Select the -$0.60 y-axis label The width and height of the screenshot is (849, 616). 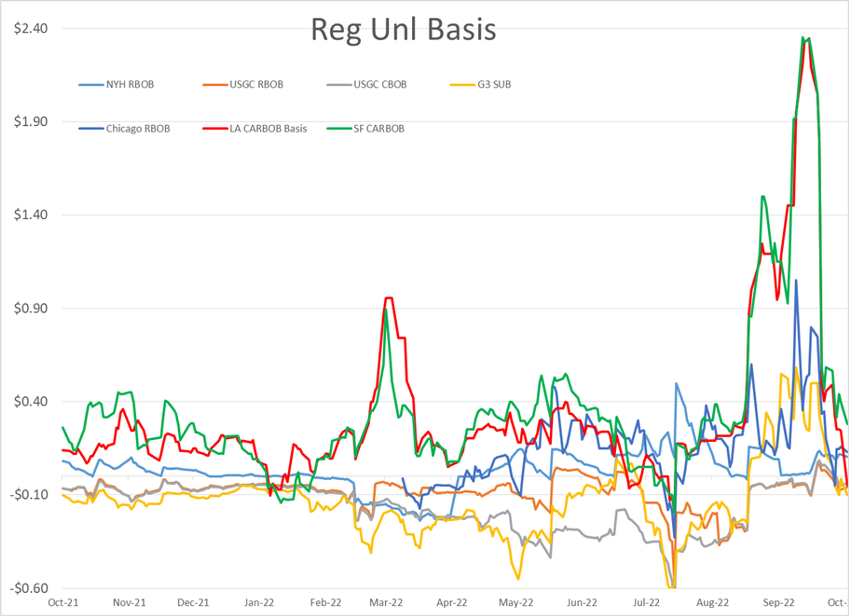click(29, 588)
